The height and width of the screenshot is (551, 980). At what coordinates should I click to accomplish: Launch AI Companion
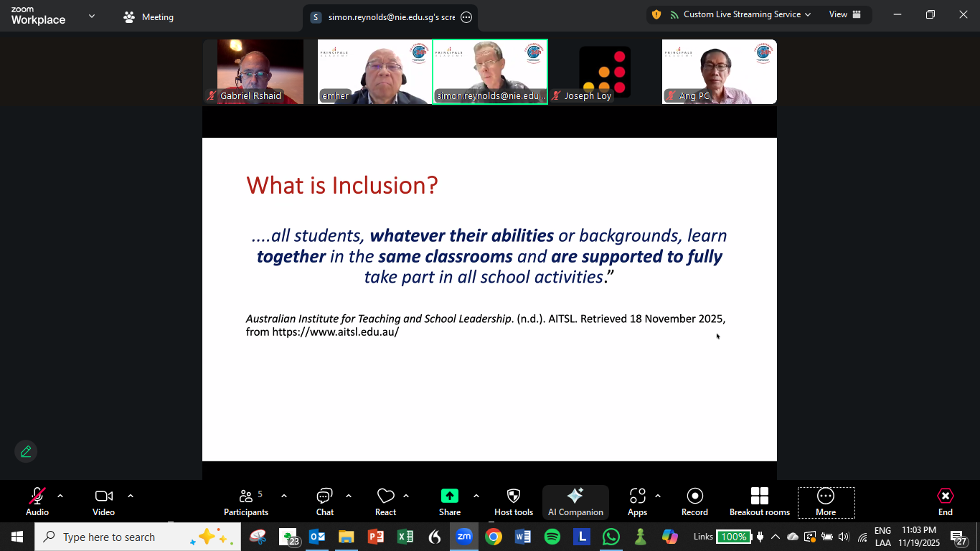575,501
